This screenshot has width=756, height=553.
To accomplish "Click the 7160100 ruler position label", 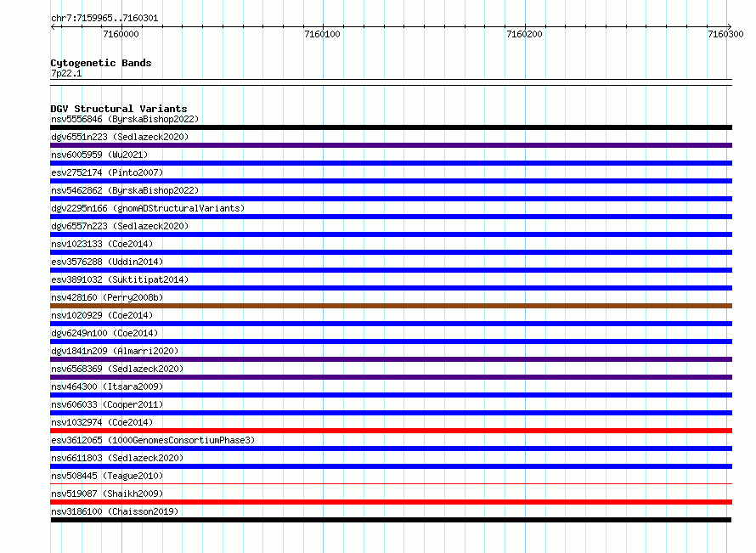I will [323, 34].
